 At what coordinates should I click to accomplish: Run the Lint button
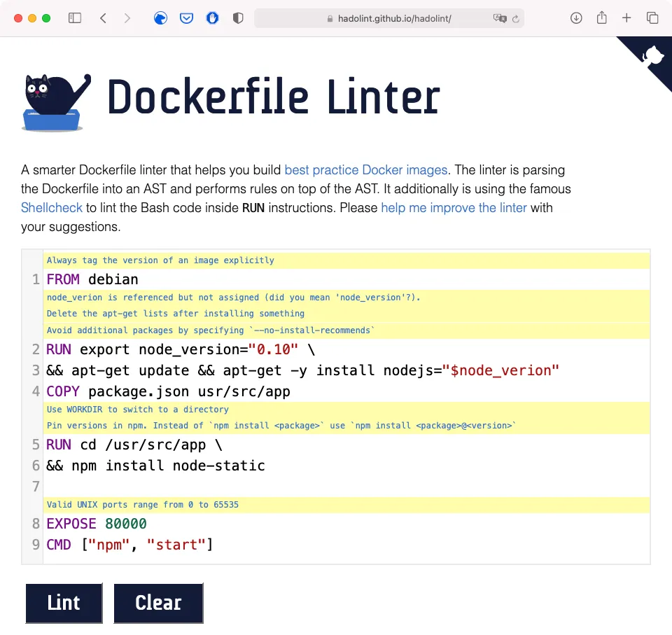point(64,603)
